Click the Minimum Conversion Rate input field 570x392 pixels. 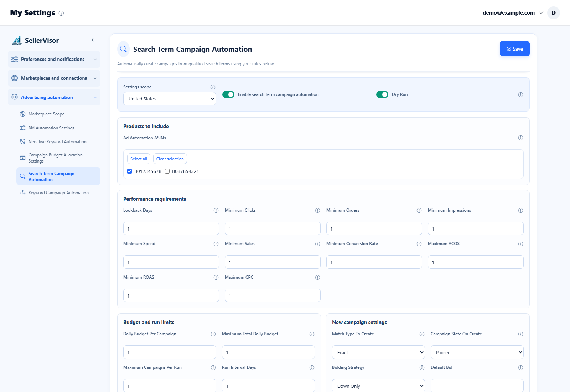click(374, 262)
